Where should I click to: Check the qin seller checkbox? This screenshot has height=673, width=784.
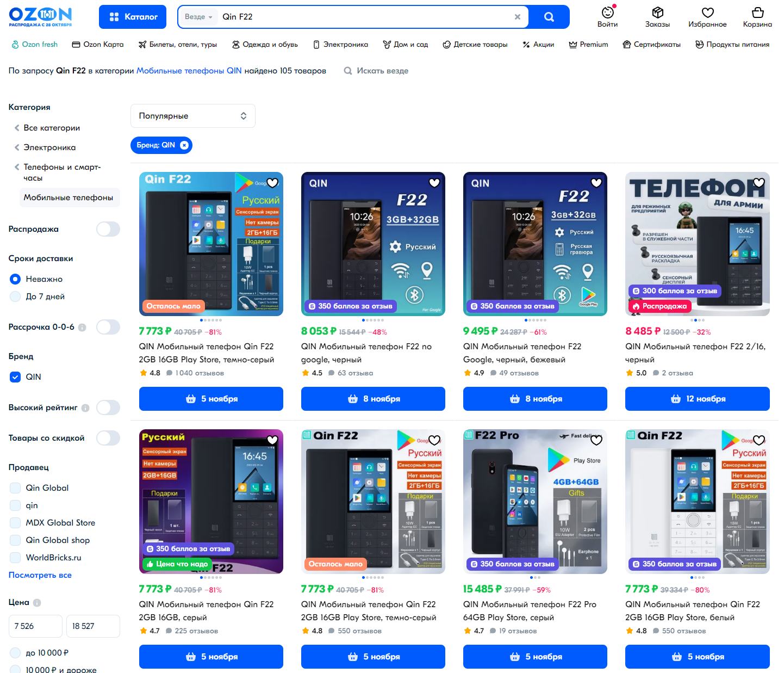[x=15, y=505]
